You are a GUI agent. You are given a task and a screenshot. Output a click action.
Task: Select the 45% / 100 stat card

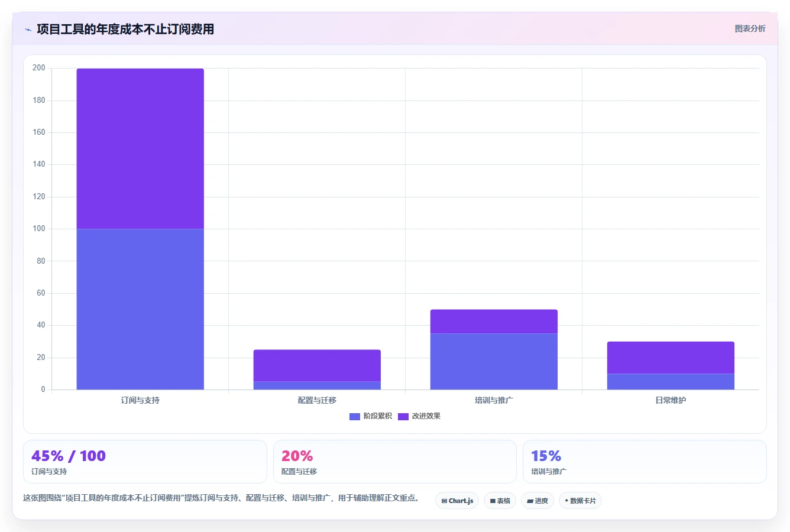pyautogui.click(x=145, y=462)
